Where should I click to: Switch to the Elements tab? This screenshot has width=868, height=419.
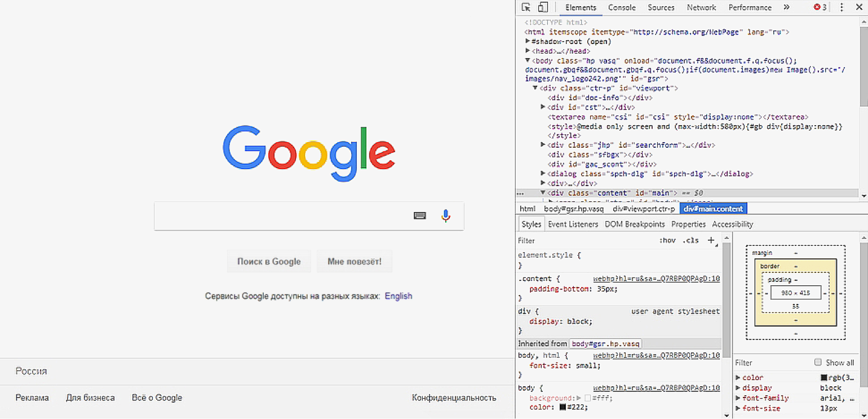click(x=581, y=7)
